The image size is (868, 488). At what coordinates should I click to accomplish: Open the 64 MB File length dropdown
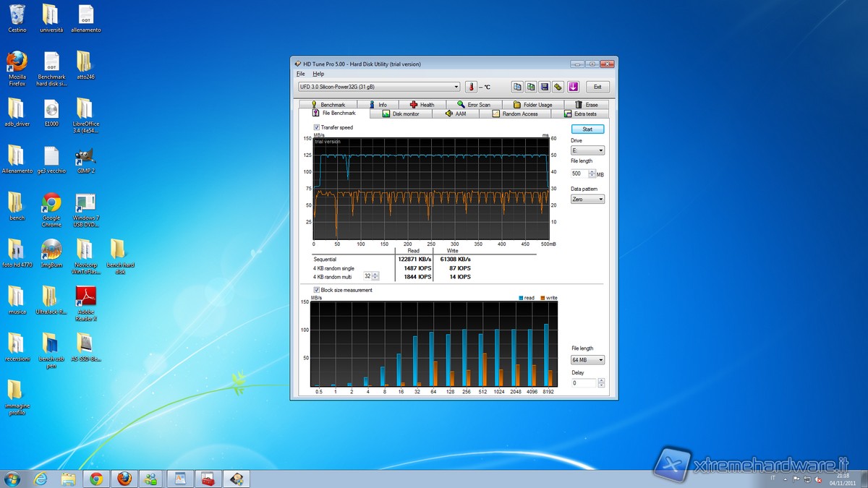[587, 360]
